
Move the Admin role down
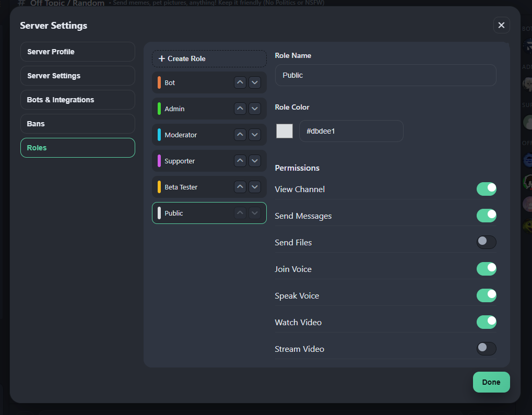click(254, 109)
